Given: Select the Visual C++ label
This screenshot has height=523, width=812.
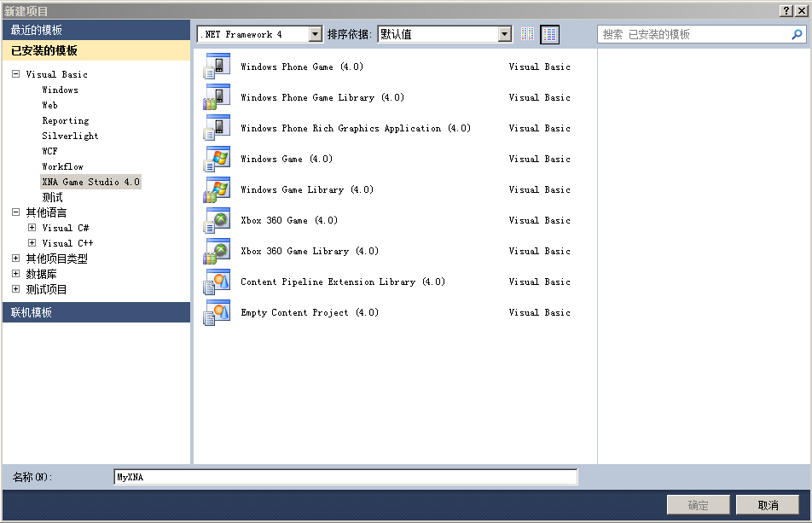Looking at the screenshot, I should tap(68, 243).
